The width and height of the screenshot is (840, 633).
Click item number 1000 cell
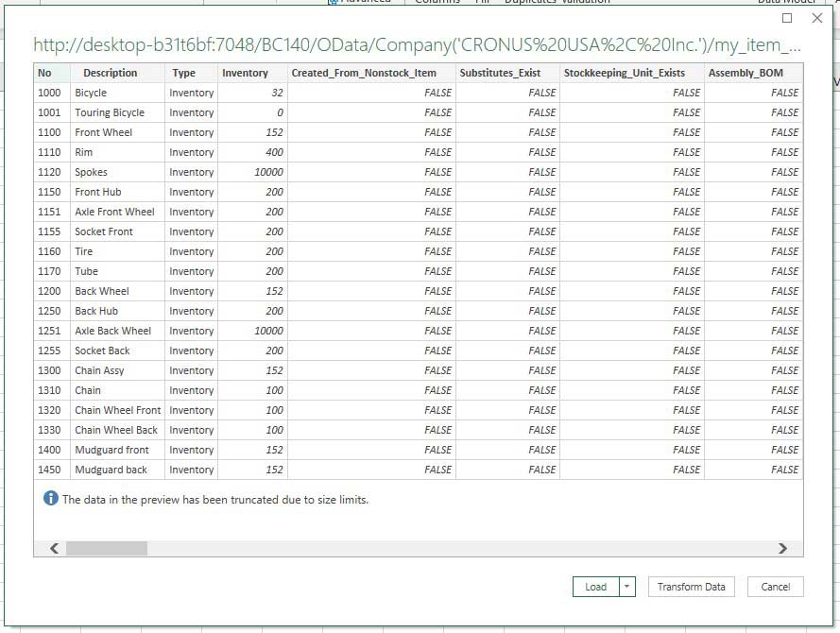(52, 93)
